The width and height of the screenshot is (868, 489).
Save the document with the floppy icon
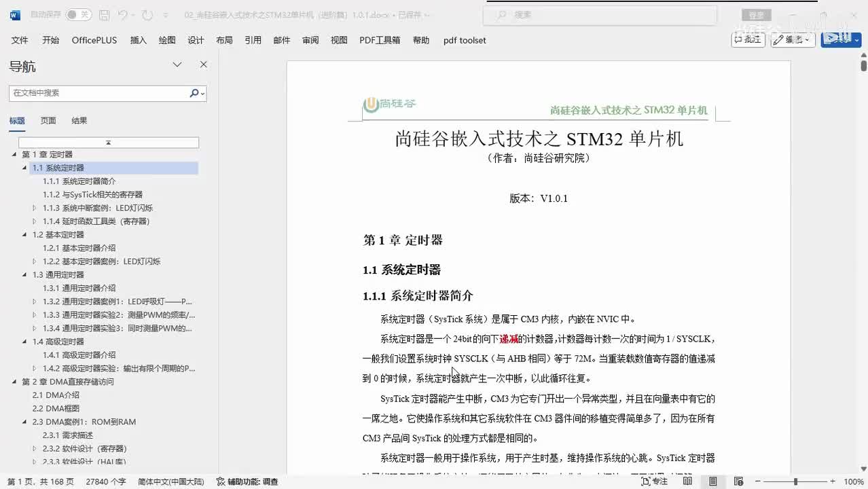pos(104,14)
